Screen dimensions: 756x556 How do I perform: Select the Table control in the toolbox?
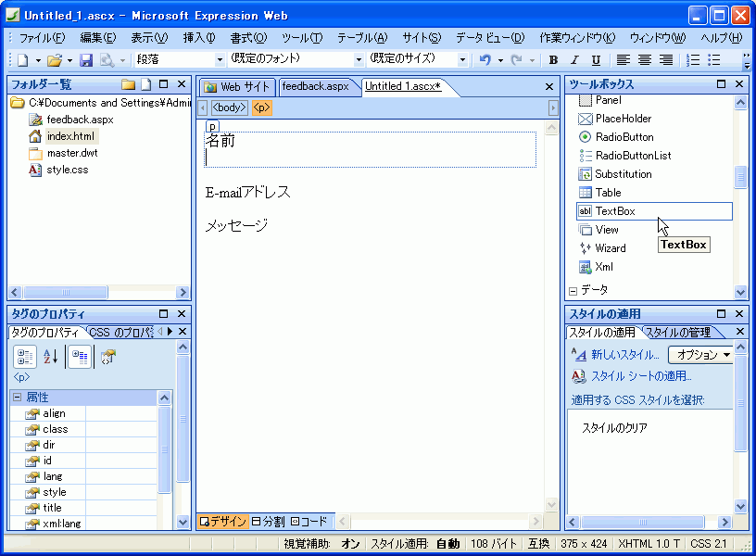tap(608, 193)
